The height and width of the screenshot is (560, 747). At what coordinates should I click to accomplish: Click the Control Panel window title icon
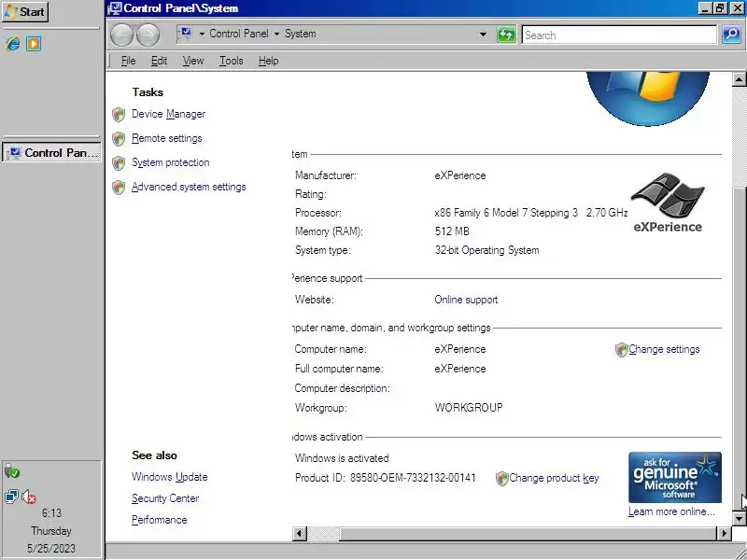115,8
